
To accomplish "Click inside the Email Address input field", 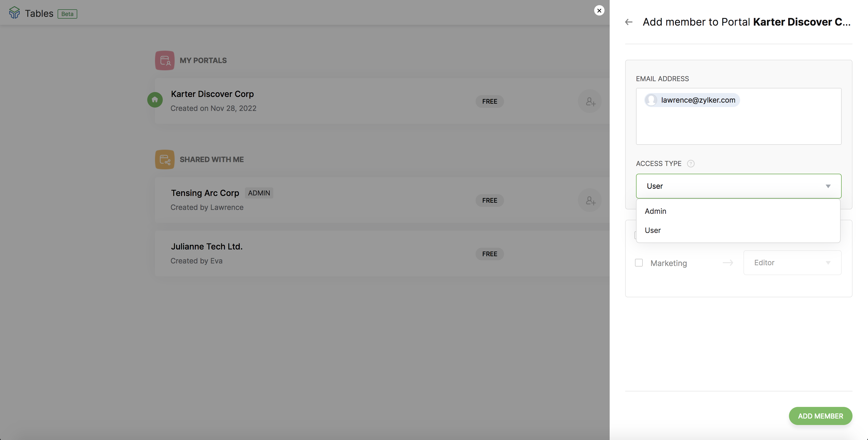I will point(738,126).
